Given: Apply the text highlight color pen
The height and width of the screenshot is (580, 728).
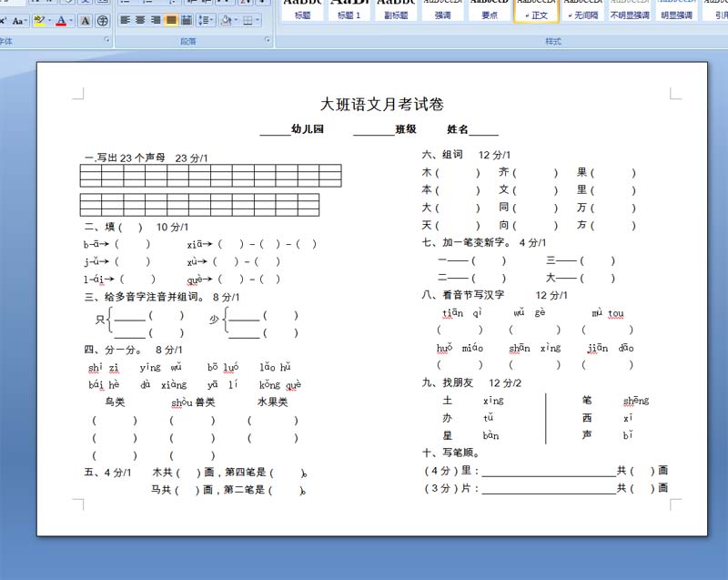Looking at the screenshot, I should pos(39,21).
